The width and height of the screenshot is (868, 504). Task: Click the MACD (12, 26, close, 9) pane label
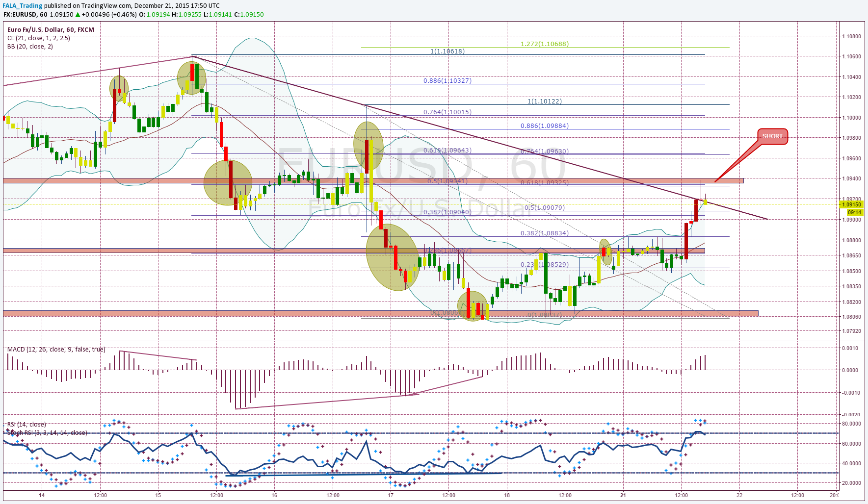[x=56, y=349]
